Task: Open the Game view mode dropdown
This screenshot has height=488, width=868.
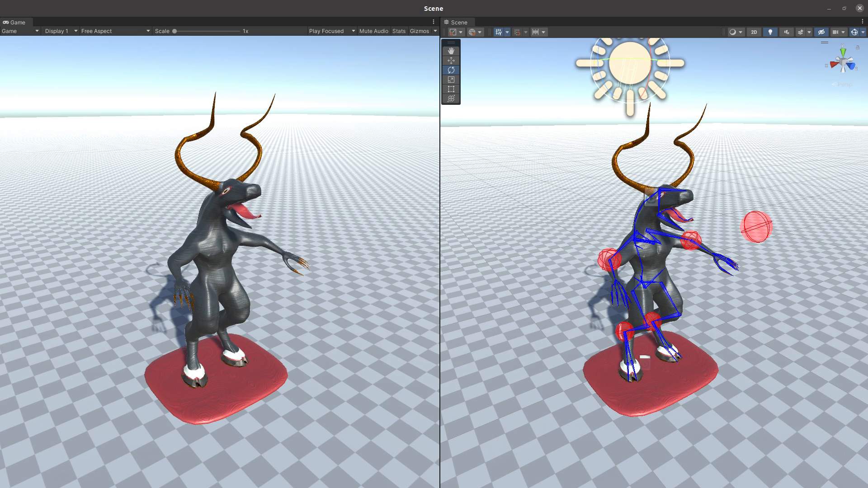Action: (x=20, y=31)
